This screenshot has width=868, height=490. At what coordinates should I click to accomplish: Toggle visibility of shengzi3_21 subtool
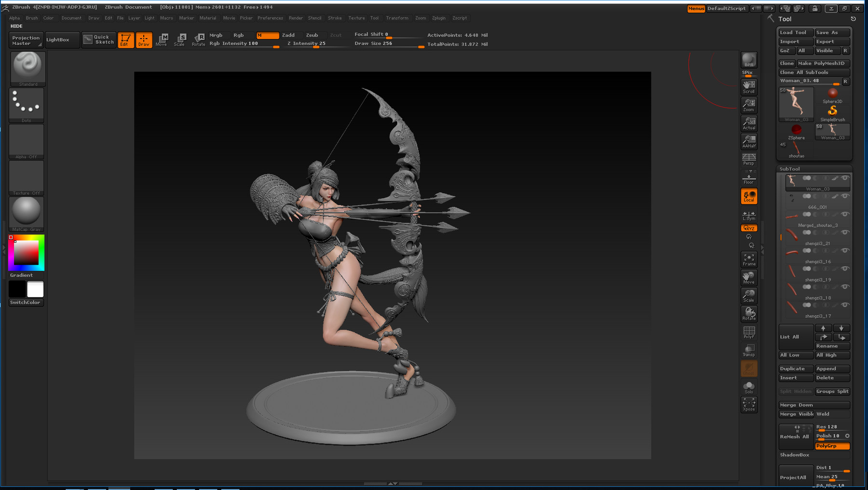[x=845, y=232]
